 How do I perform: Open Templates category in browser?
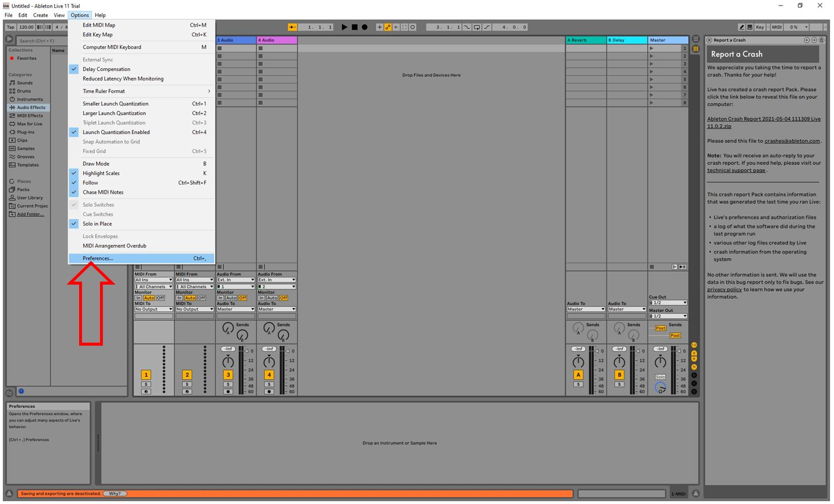[28, 165]
